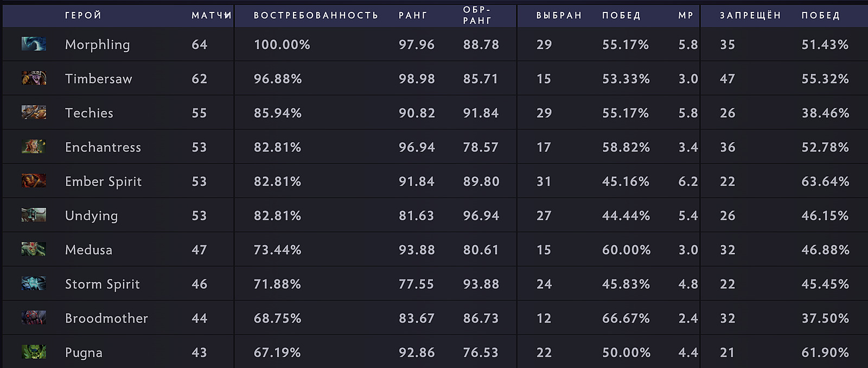The width and height of the screenshot is (868, 368).
Task: Open the Morphling hero name link
Action: 98,45
